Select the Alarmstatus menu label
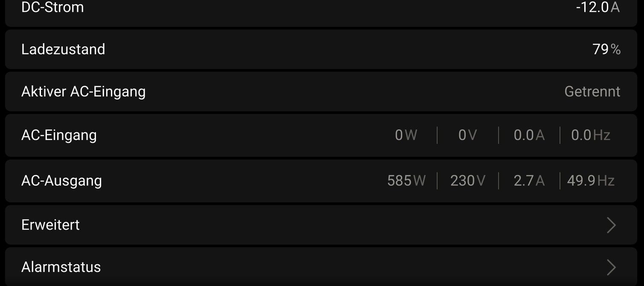Screen dimensions: 644x286 click(x=61, y=267)
